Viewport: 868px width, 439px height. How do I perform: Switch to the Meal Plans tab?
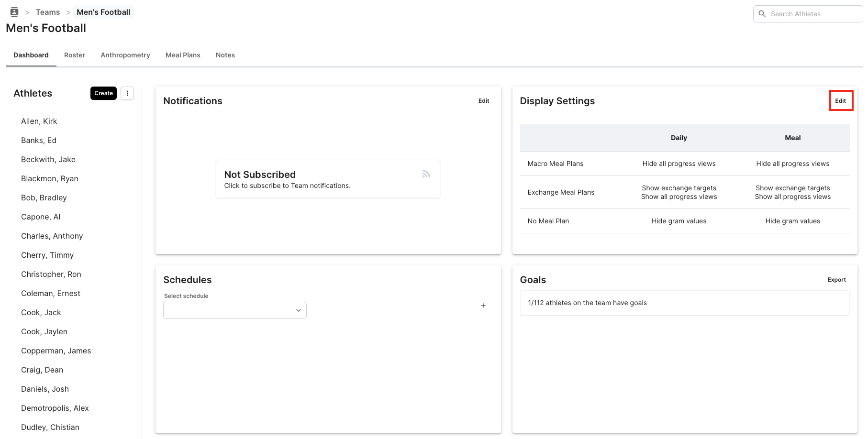coord(183,55)
